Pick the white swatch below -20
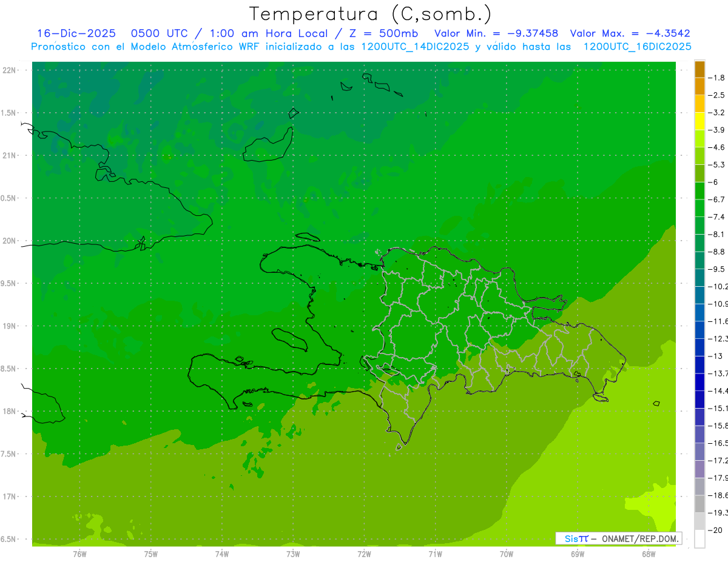This screenshot has width=728, height=562. click(x=699, y=539)
